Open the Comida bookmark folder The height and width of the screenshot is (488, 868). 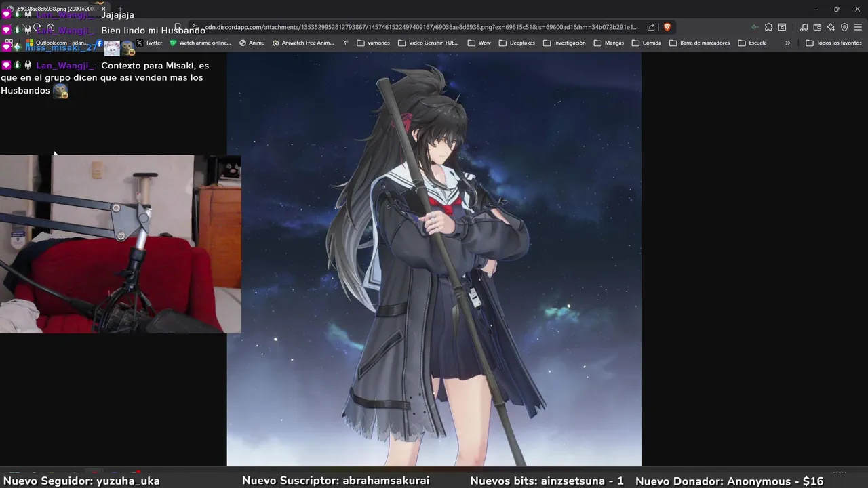(646, 43)
